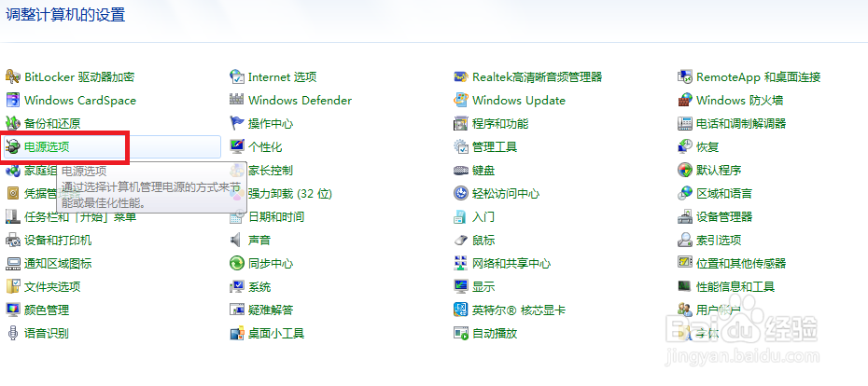Click the 系统 computer icon
868x386 pixels.
click(x=237, y=286)
